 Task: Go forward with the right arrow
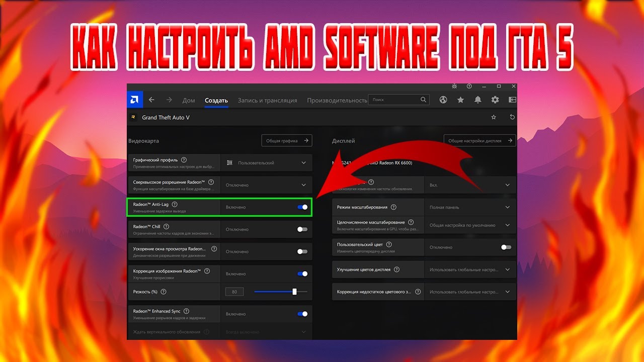(169, 100)
